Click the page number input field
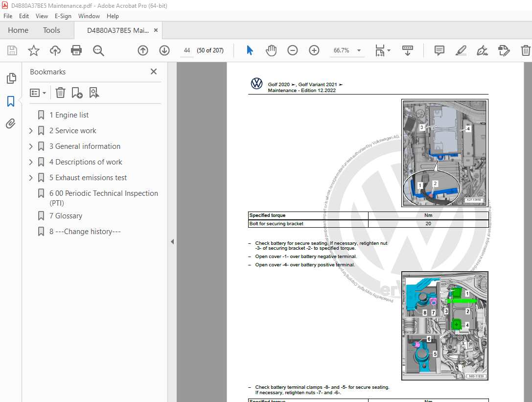 187,50
